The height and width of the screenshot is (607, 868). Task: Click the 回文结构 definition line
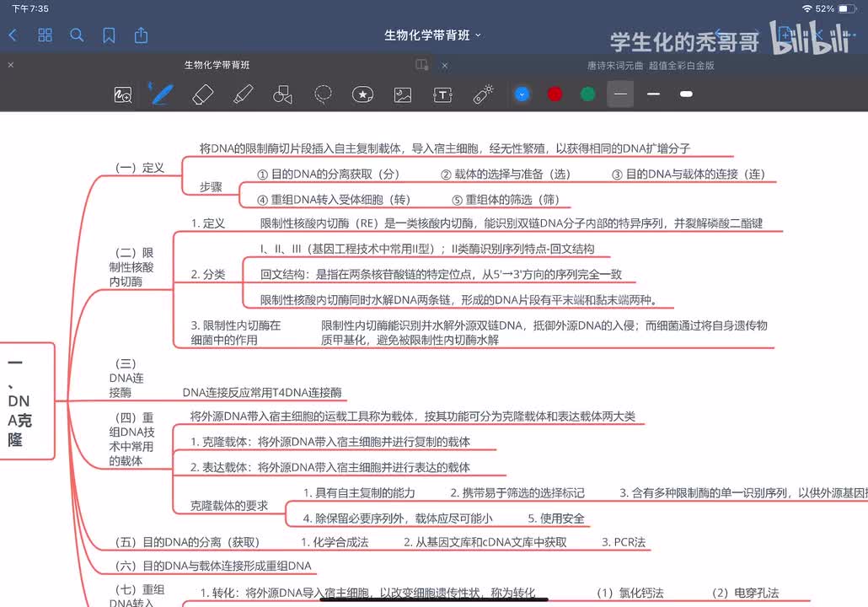pyautogui.click(x=442, y=274)
